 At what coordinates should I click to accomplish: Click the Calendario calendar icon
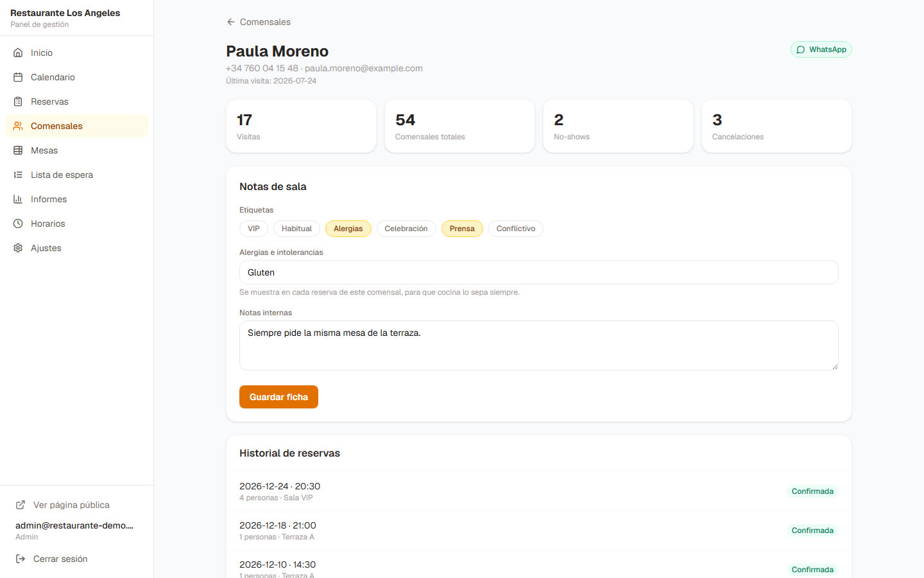[x=18, y=77]
